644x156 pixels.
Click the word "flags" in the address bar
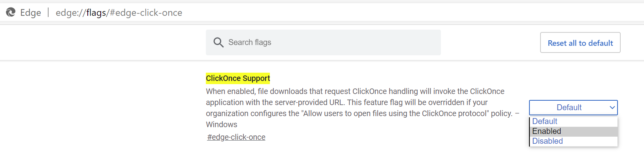tap(96, 13)
